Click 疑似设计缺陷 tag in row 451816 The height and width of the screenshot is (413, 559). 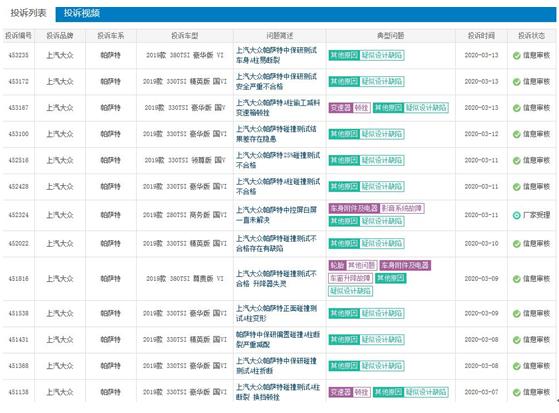tap(350, 291)
